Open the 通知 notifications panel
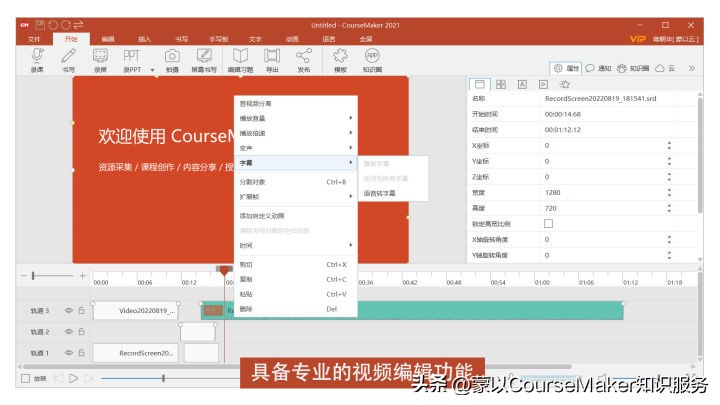 598,68
